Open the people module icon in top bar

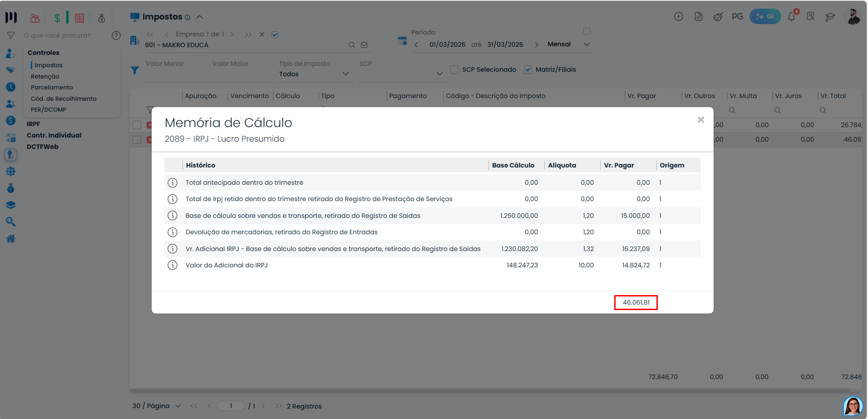[35, 18]
